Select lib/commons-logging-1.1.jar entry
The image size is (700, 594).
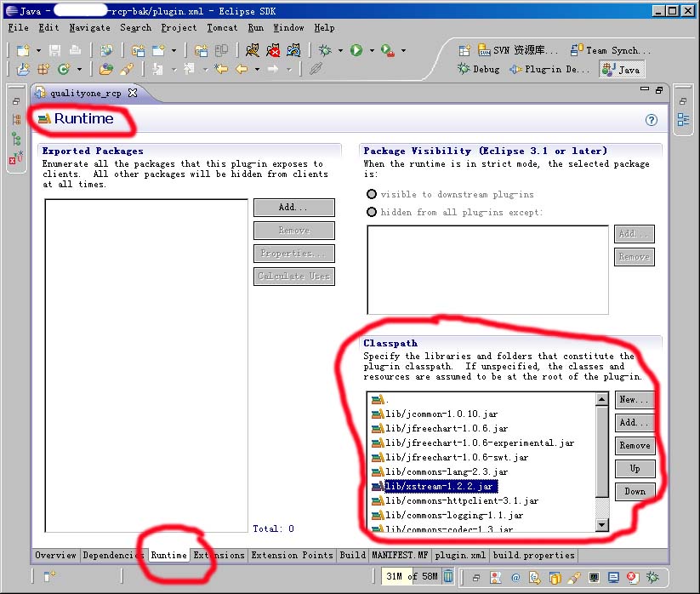(x=447, y=516)
